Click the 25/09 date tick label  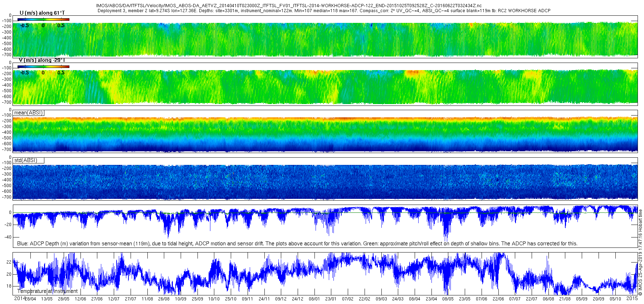(197, 299)
